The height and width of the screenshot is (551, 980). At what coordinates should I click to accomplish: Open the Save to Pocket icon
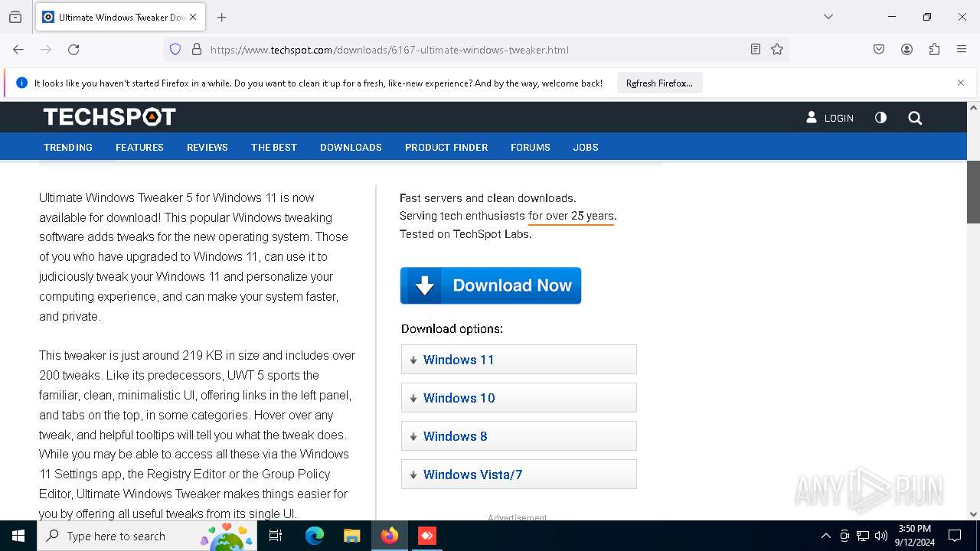(879, 50)
